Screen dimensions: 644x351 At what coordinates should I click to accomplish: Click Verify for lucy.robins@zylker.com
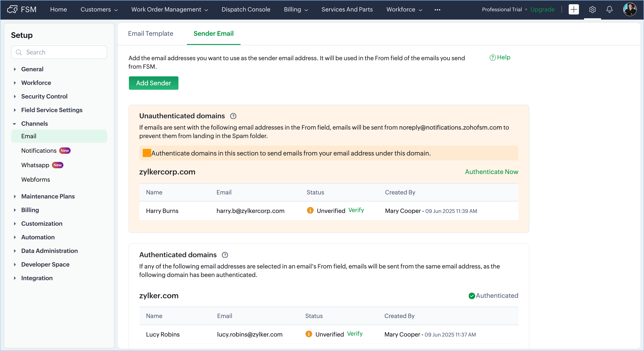point(355,334)
